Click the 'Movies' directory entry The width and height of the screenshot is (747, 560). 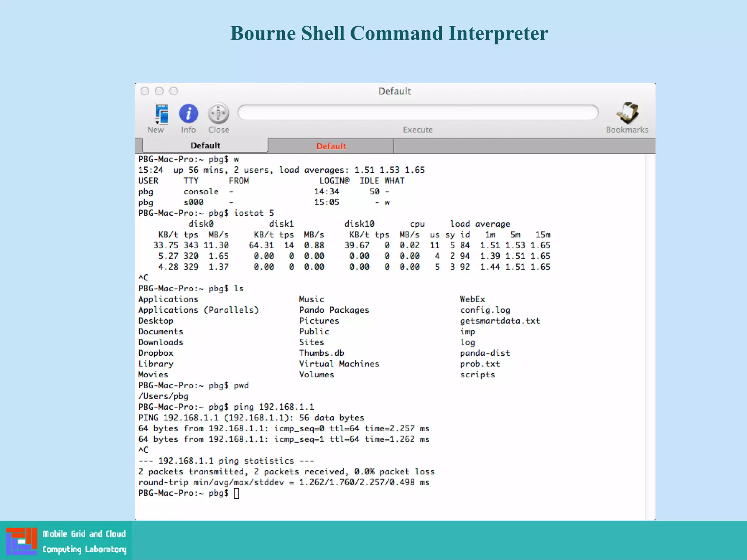153,374
